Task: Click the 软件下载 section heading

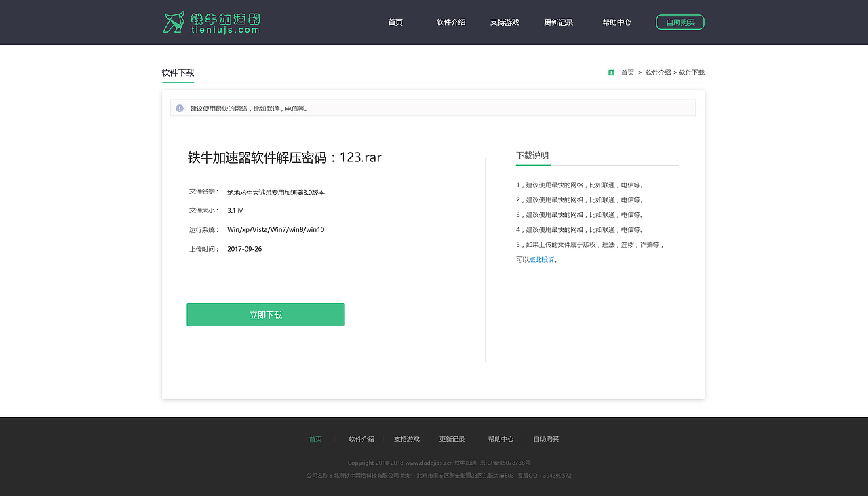Action: pyautogui.click(x=178, y=72)
